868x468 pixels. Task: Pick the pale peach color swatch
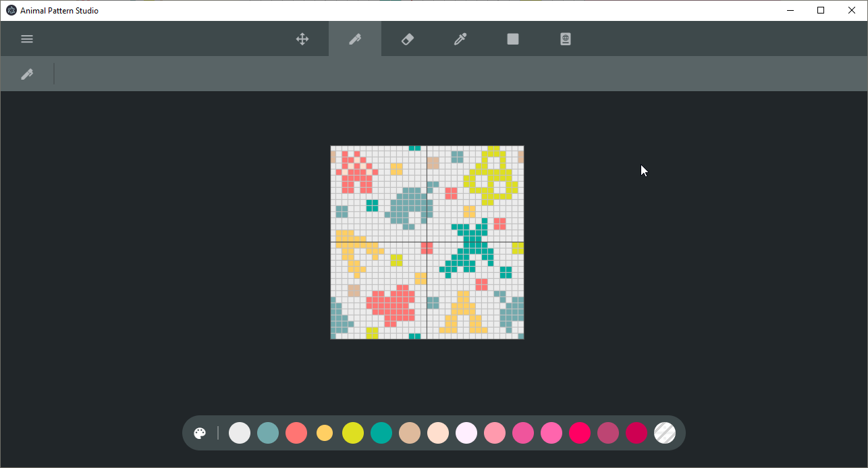pos(438,433)
